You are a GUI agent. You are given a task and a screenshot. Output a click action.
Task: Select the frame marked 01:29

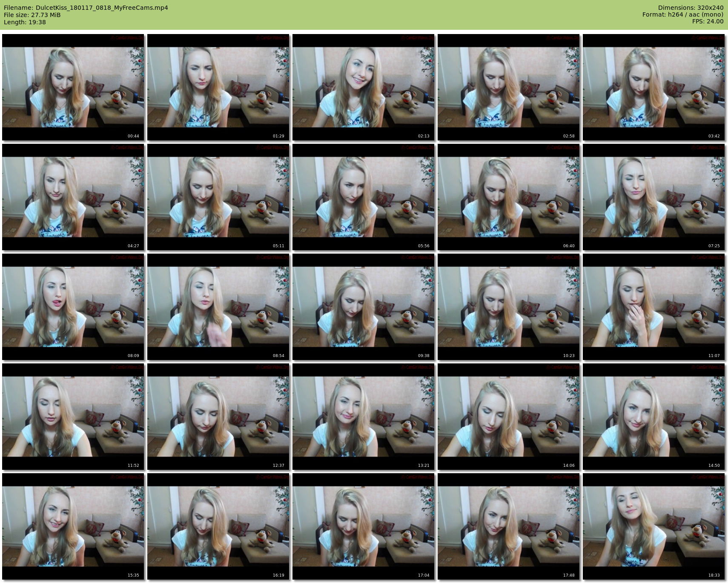218,87
